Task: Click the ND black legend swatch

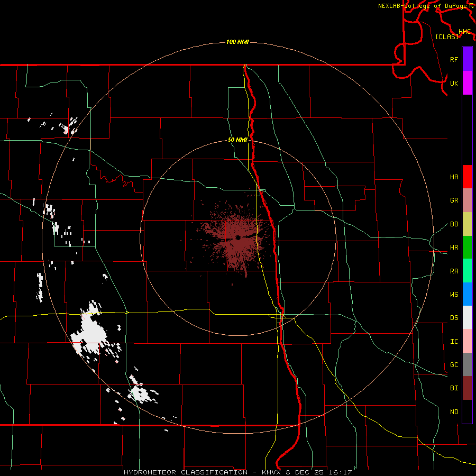Action: (x=467, y=411)
